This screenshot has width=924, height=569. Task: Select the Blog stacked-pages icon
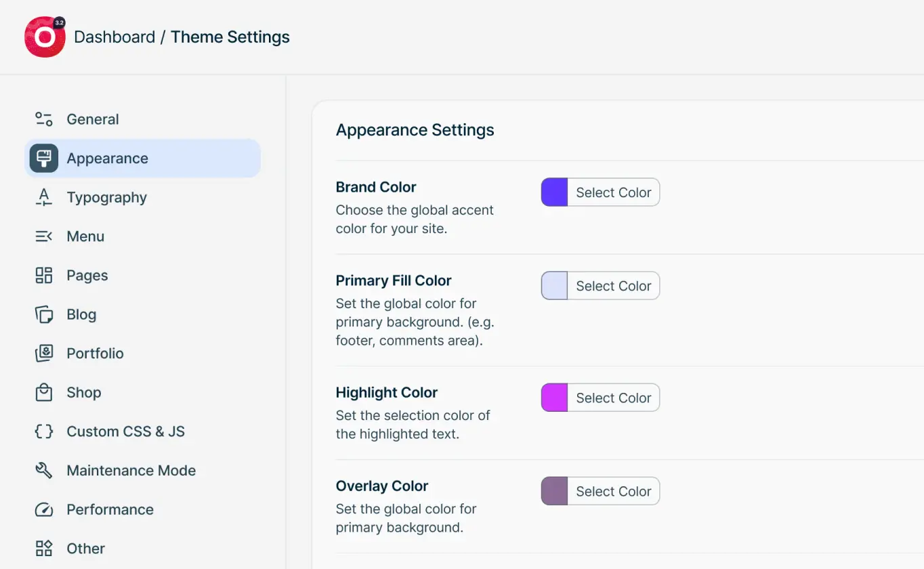(43, 314)
